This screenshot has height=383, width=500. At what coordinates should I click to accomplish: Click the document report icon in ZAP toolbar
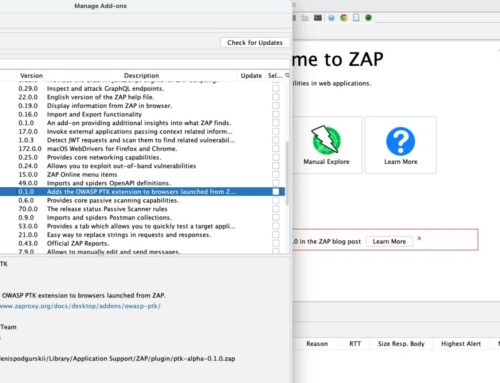(356, 18)
